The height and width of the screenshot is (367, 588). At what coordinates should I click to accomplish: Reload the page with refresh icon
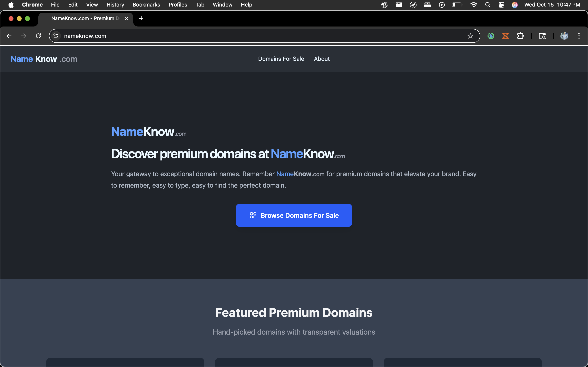click(x=38, y=36)
